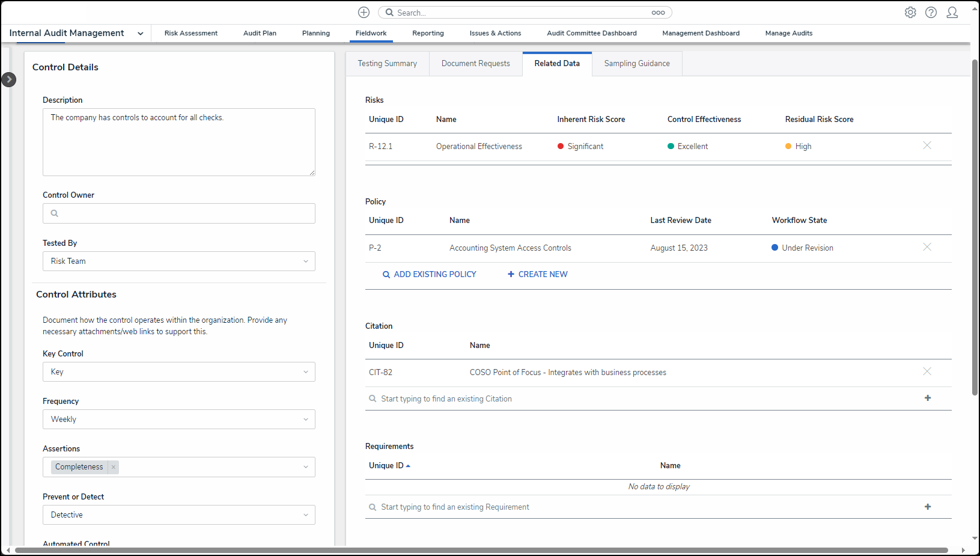Open the user profile icon
Screen dimensions: 980x556
[952, 13]
